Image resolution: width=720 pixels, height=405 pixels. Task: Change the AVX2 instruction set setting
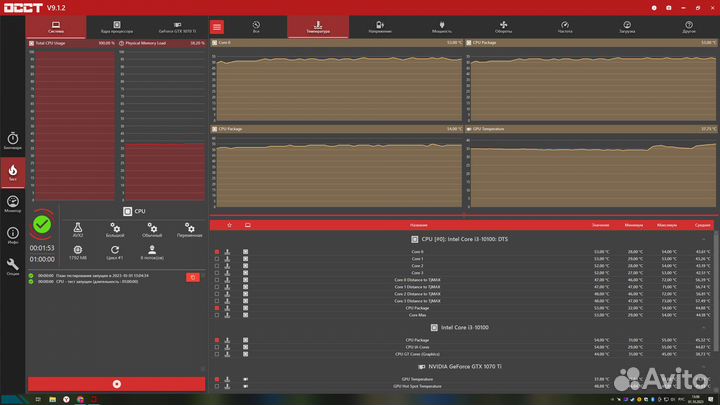tap(78, 230)
